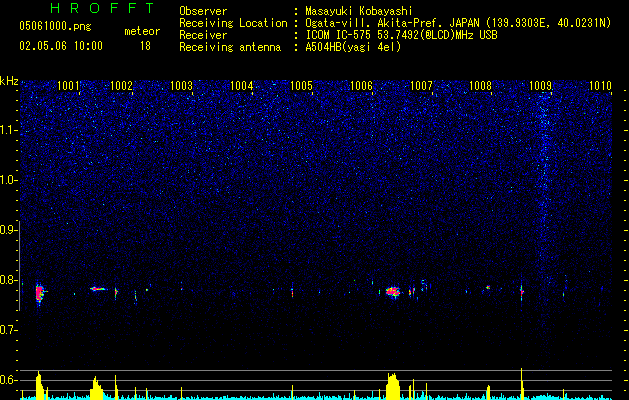
Task: Click time marker 1005
Action: click(x=301, y=85)
